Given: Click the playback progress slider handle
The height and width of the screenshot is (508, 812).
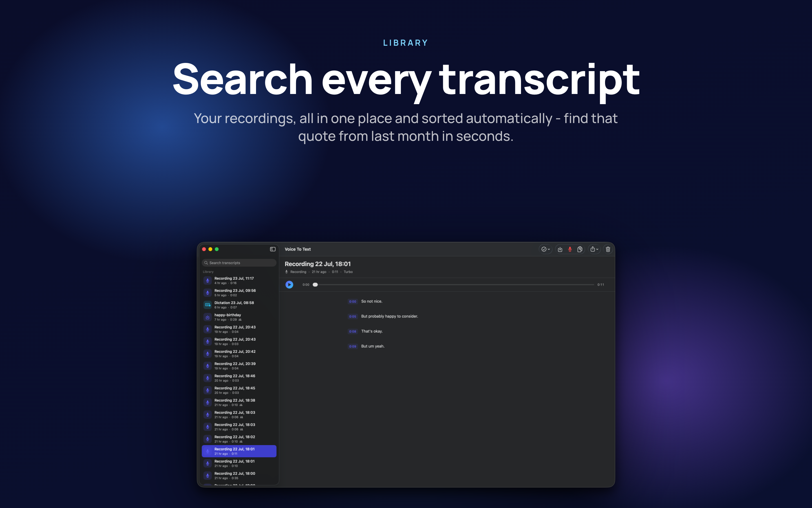Looking at the screenshot, I should point(315,284).
